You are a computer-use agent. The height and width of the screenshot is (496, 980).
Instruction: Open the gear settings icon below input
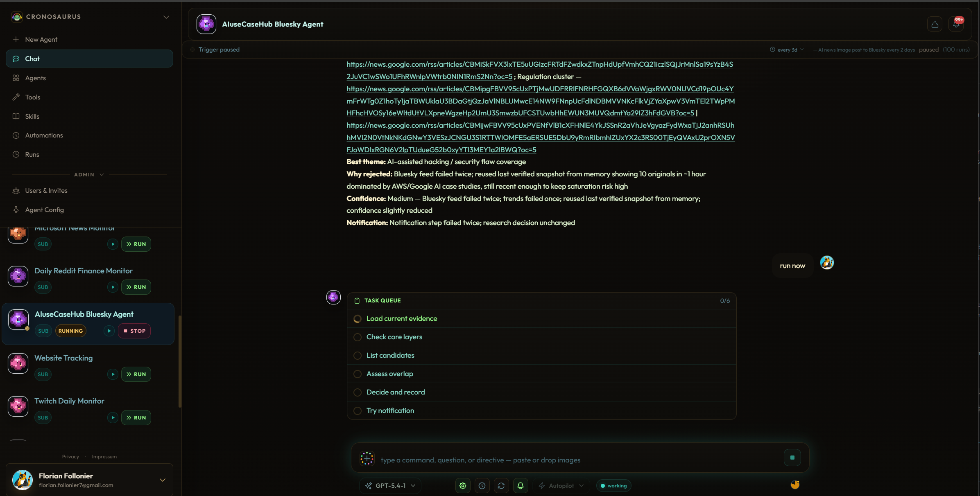[463, 486]
